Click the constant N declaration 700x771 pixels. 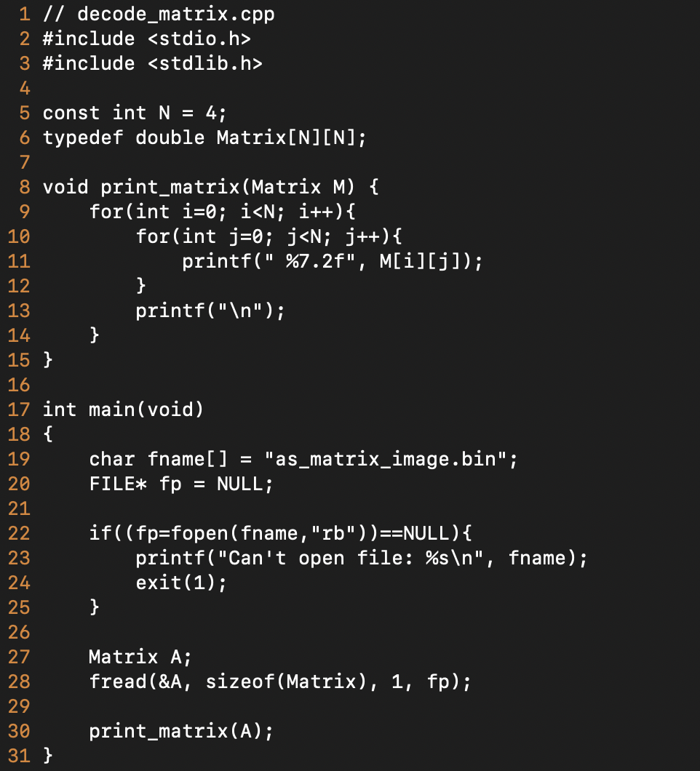(135, 113)
